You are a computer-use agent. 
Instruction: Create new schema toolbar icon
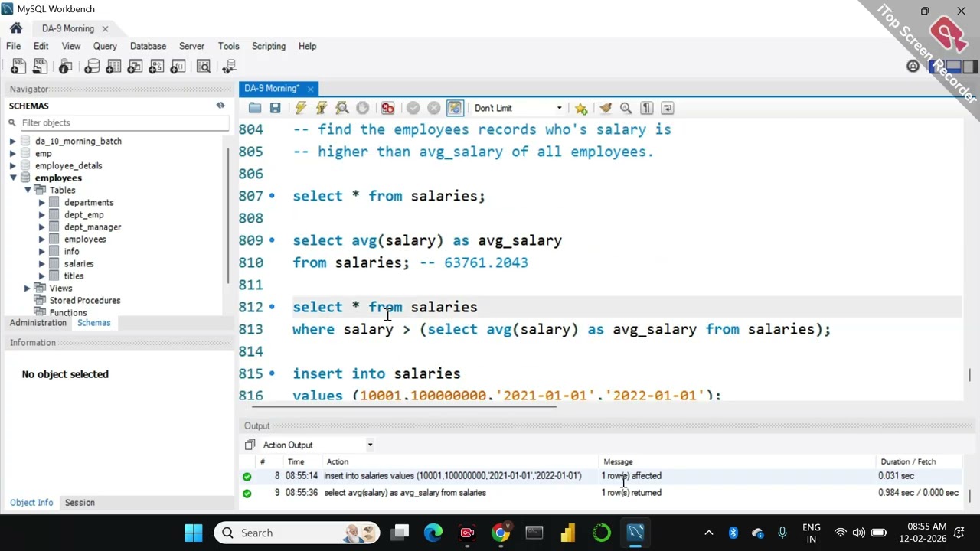pos(92,67)
